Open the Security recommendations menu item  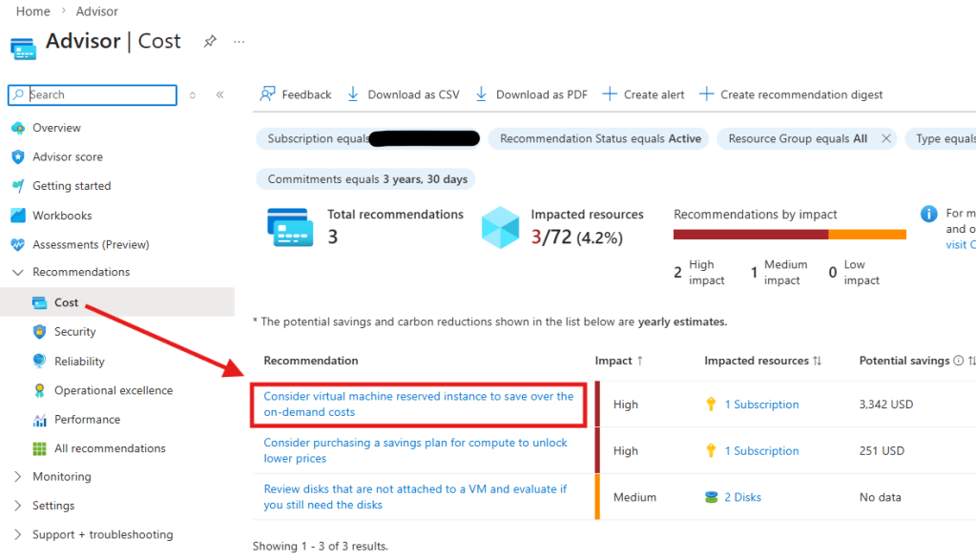tap(74, 332)
